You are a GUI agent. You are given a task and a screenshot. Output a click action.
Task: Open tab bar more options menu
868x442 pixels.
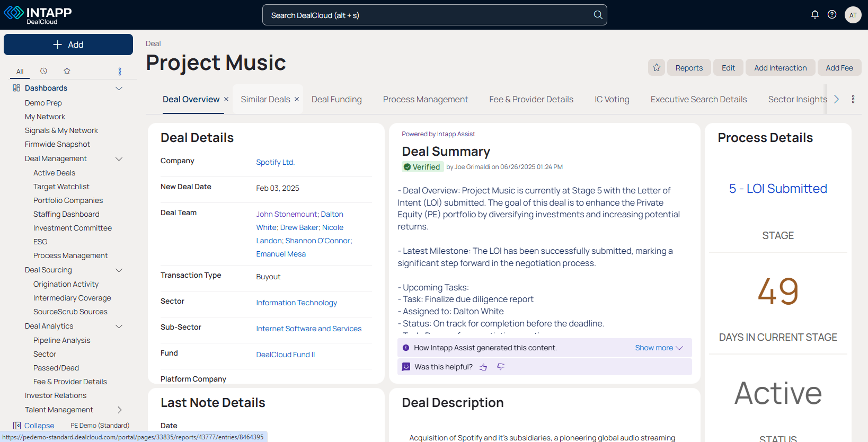853,99
